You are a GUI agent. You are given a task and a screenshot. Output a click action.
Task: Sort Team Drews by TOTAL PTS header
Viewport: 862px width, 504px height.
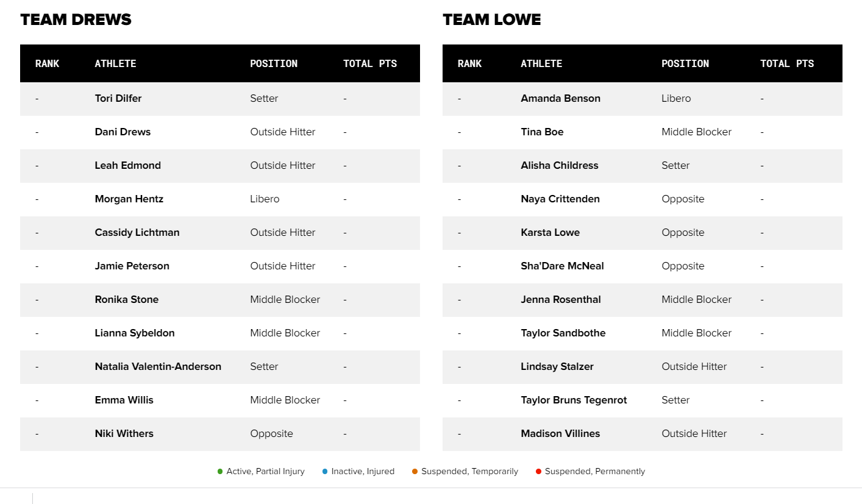click(370, 63)
